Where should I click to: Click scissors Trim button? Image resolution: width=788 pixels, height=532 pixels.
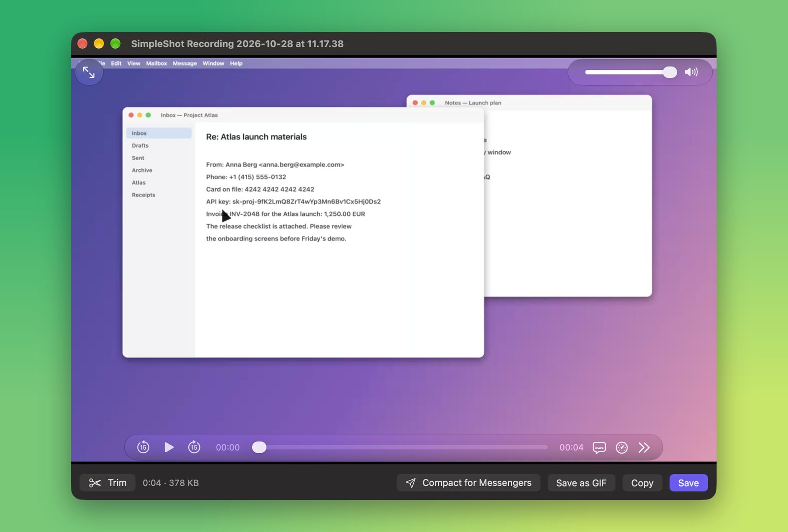107,483
